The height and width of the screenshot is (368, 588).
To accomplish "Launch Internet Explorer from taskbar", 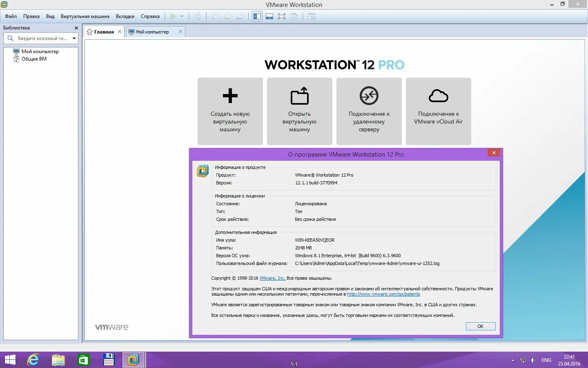I will tap(33, 360).
